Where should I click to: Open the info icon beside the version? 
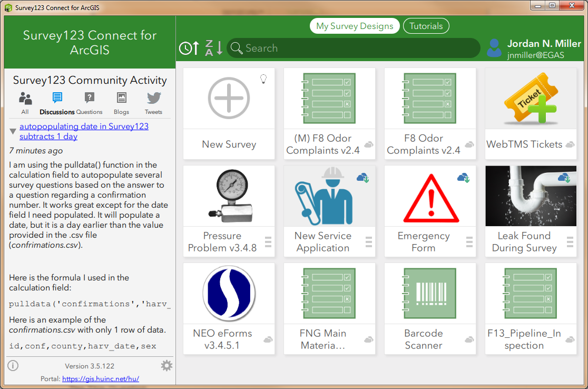pos(13,365)
